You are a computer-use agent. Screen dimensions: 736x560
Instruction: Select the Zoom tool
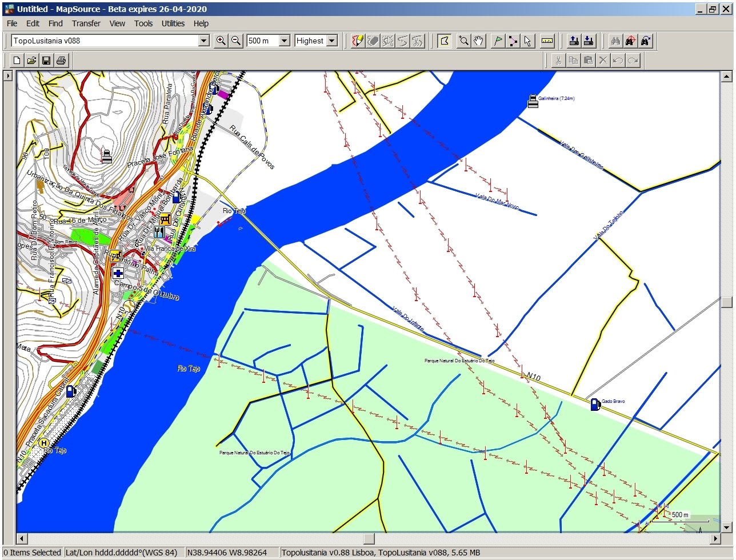[x=463, y=41]
